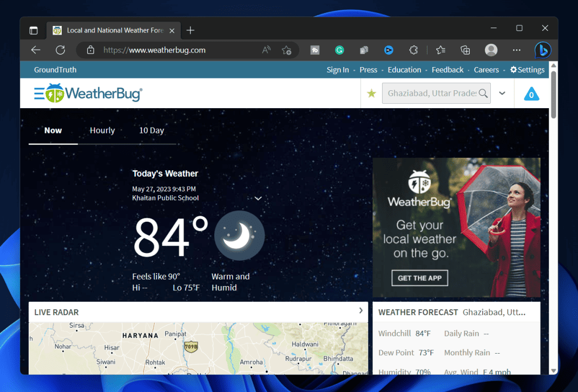The width and height of the screenshot is (578, 392).
Task: Switch to the 10 Day tab
Action: click(x=152, y=130)
